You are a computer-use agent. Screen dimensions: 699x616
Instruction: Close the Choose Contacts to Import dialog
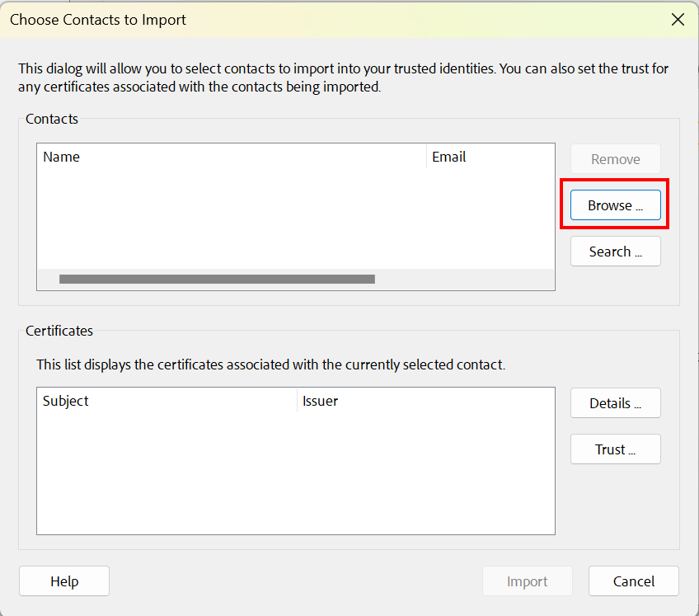[x=678, y=19]
